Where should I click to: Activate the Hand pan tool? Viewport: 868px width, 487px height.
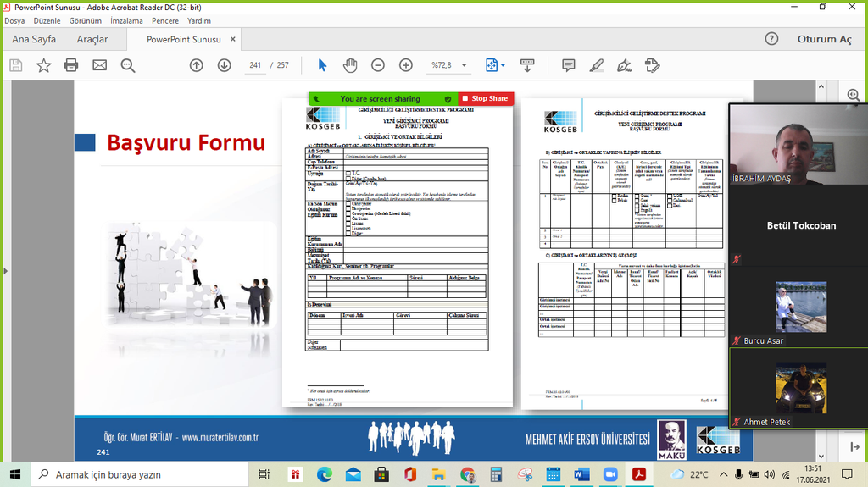coord(350,65)
